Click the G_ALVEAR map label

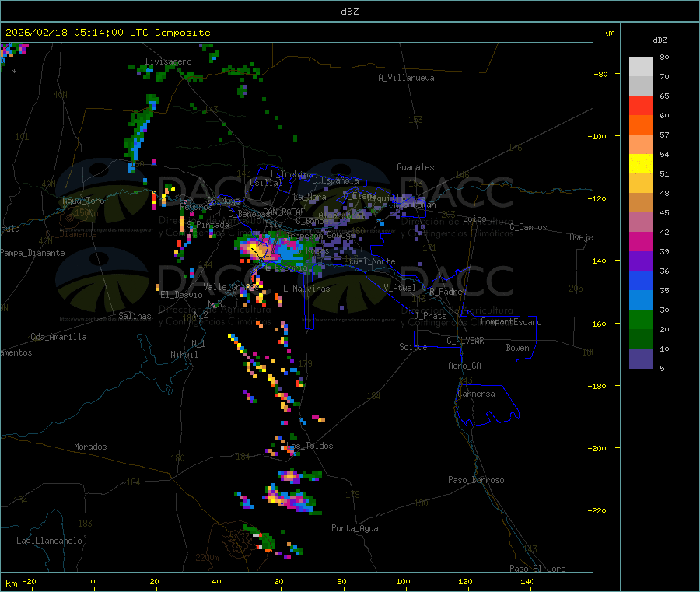point(465,341)
